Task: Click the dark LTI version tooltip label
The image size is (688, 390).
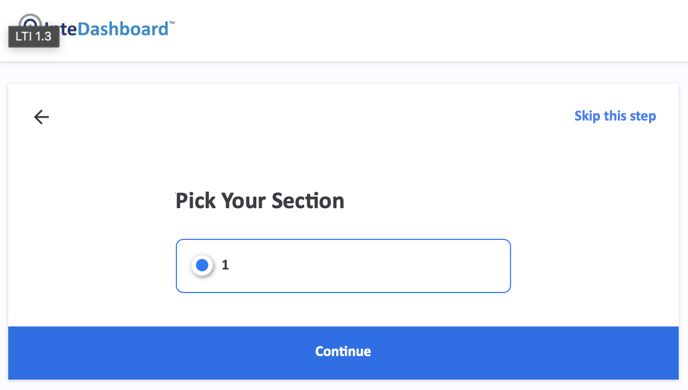Action: click(34, 36)
